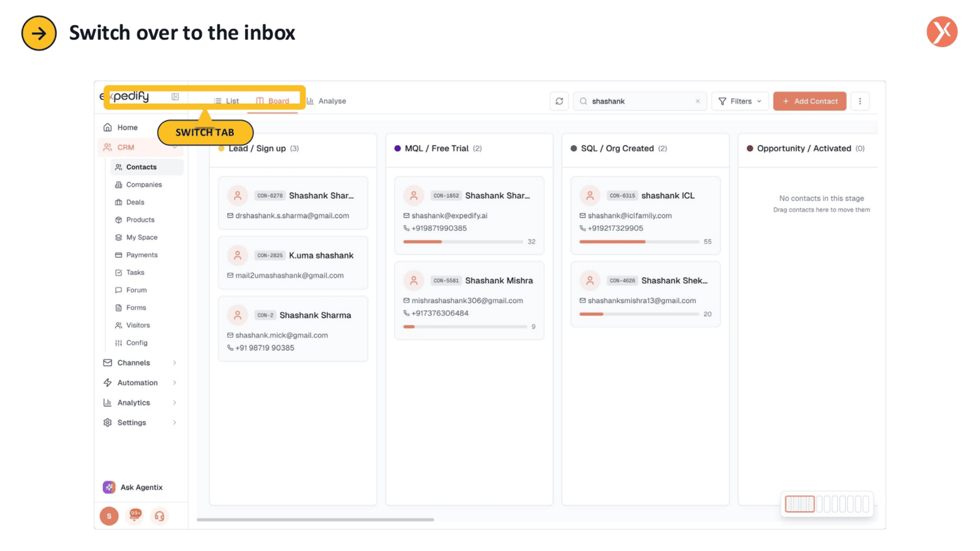Switch to Analyse view tab
The image size is (980, 551).
pyautogui.click(x=326, y=101)
